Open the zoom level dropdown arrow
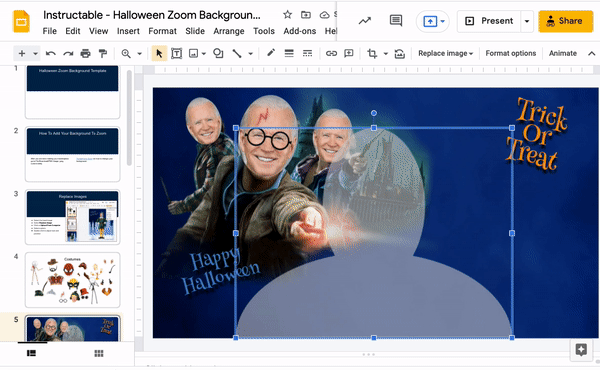This screenshot has height=370, width=600. tap(140, 54)
